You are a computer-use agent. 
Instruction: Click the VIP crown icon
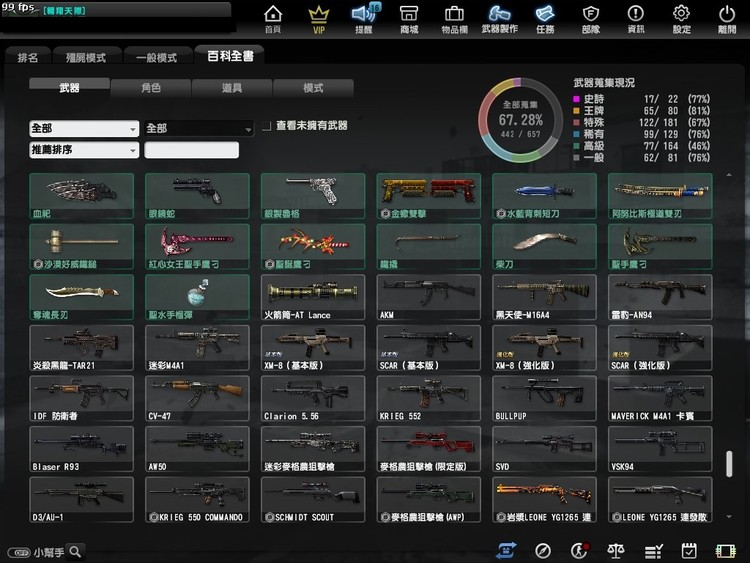pos(319,17)
